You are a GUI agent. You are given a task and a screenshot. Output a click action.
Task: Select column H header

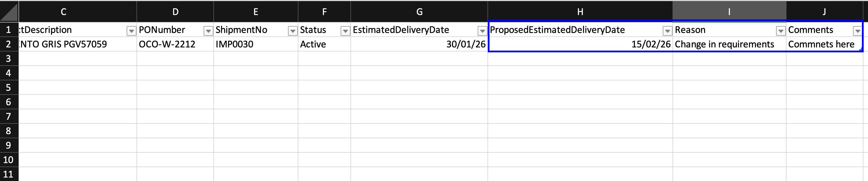pyautogui.click(x=580, y=12)
